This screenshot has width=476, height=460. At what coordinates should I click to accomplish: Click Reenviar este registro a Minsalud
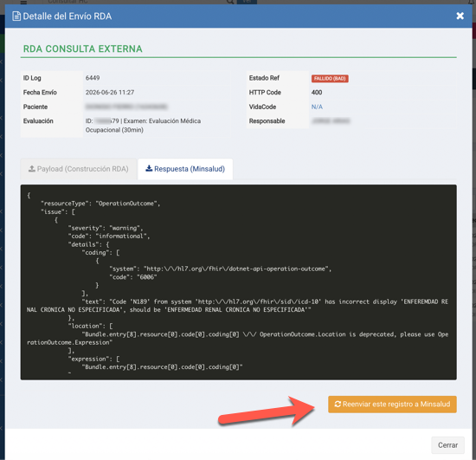pyautogui.click(x=392, y=404)
